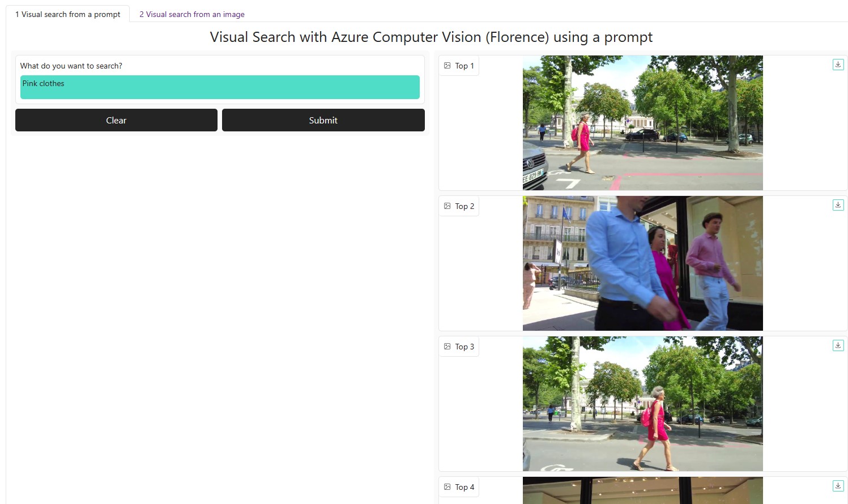Image resolution: width=848 pixels, height=504 pixels.
Task: Download the Top 3 result image
Action: point(838,345)
